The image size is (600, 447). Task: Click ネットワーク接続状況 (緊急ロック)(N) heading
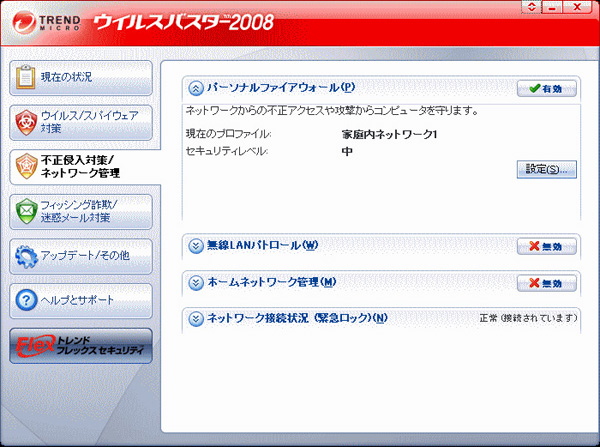[297, 318]
